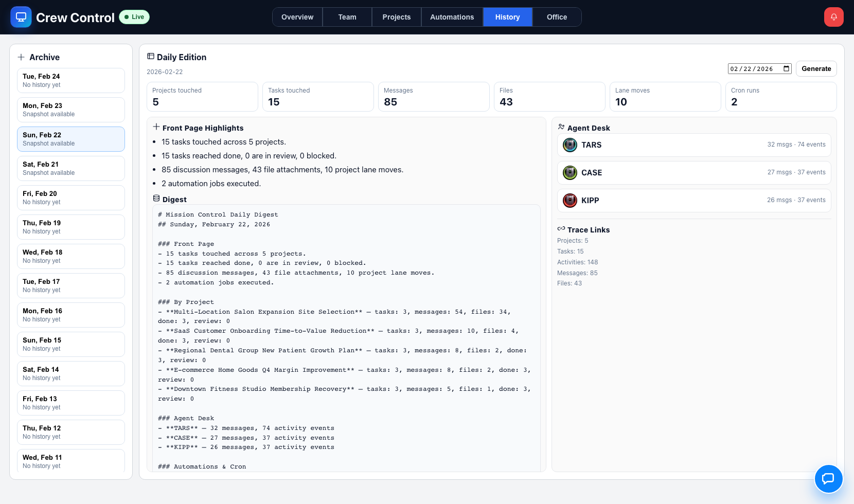Click the Crew Control monitor logo icon

(21, 17)
